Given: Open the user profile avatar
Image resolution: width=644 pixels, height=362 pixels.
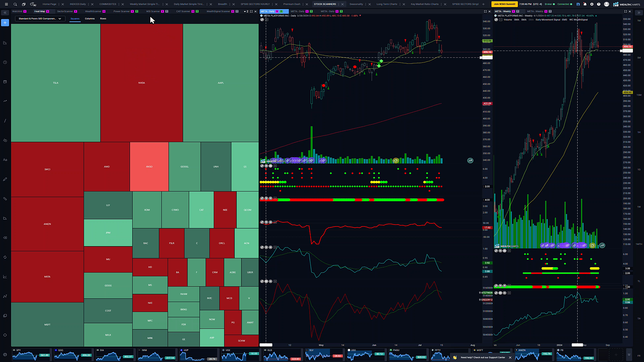Looking at the screenshot, I should click(606, 4).
